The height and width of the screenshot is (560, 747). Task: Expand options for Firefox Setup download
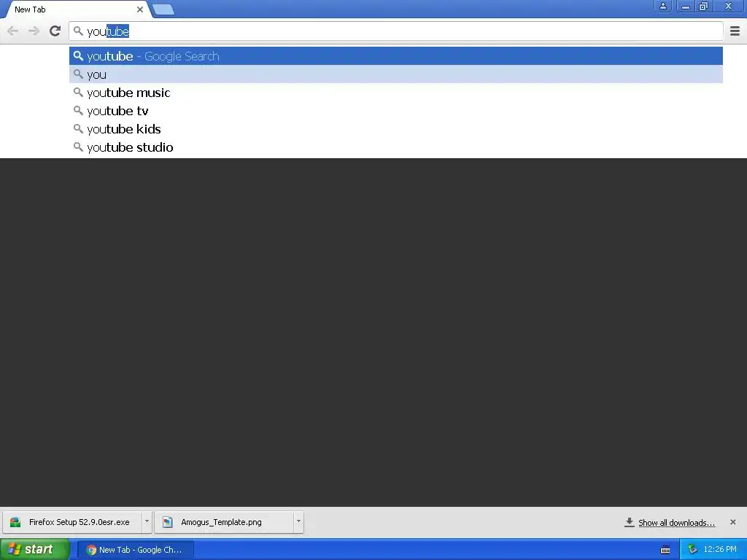[x=147, y=522]
